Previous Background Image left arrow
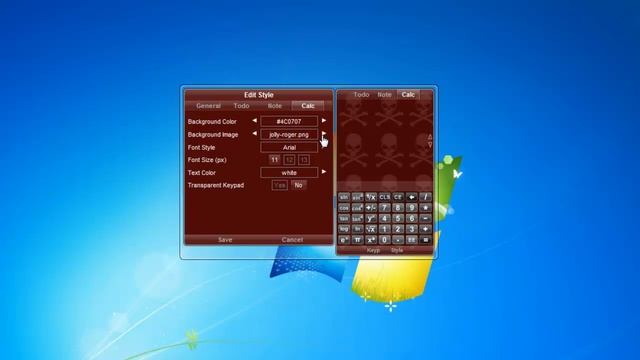This screenshot has width=640, height=360. [255, 133]
